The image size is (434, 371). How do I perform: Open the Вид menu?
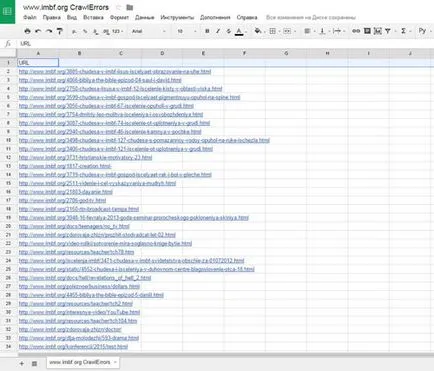(x=72, y=17)
